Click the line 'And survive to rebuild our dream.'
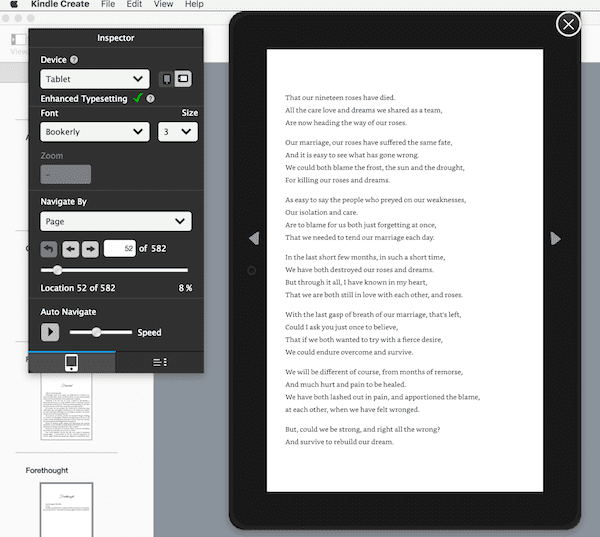 click(x=339, y=442)
